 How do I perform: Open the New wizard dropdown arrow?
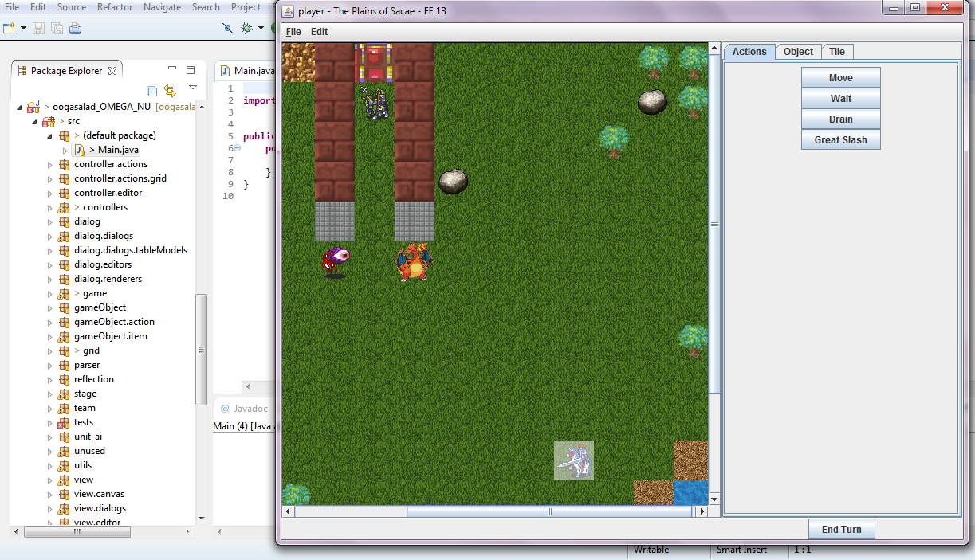[23, 29]
